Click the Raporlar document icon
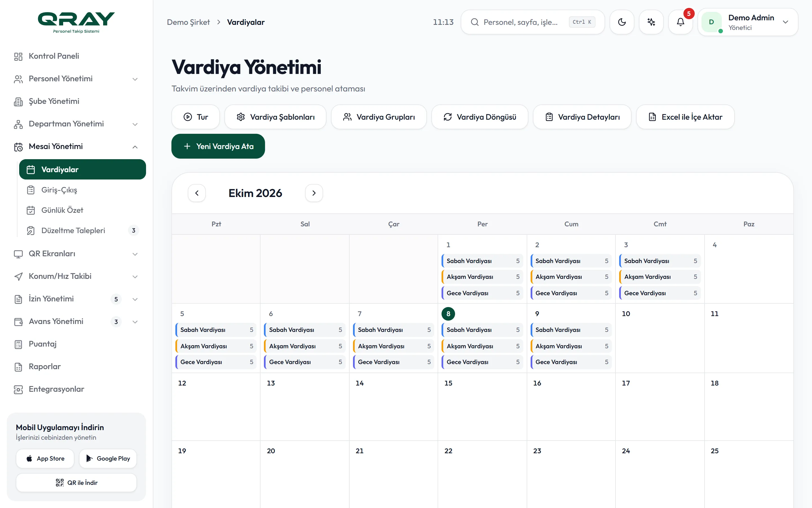 18,367
